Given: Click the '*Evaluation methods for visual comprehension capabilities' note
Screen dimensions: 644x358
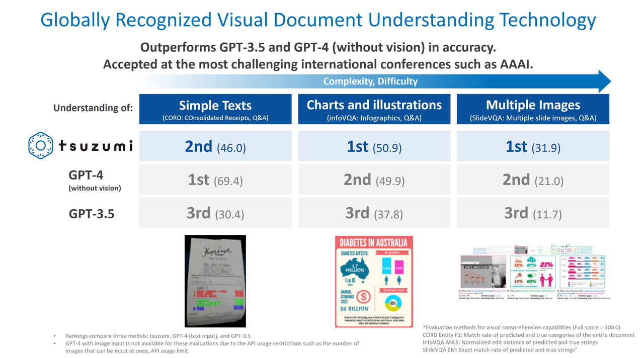Looking at the screenshot, I should click(522, 327).
